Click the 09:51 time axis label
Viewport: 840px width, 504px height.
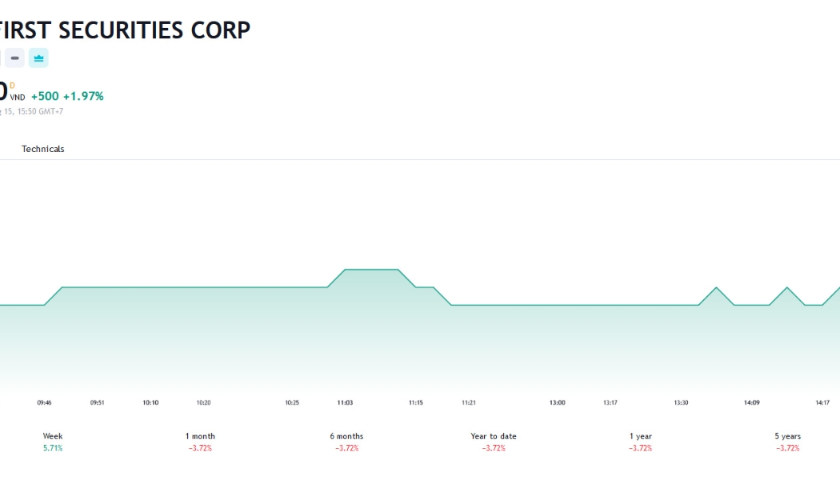coord(97,402)
